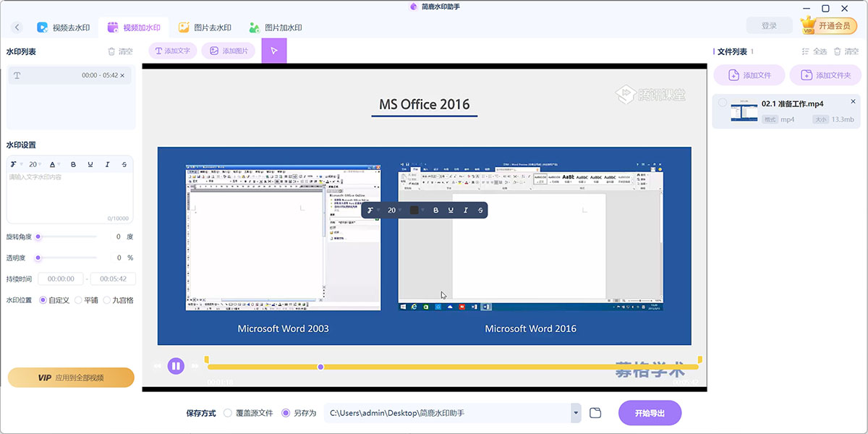Image resolution: width=868 pixels, height=434 pixels.
Task: Remove the 00:00 - 05:42 watermark item
Action: pos(122,75)
